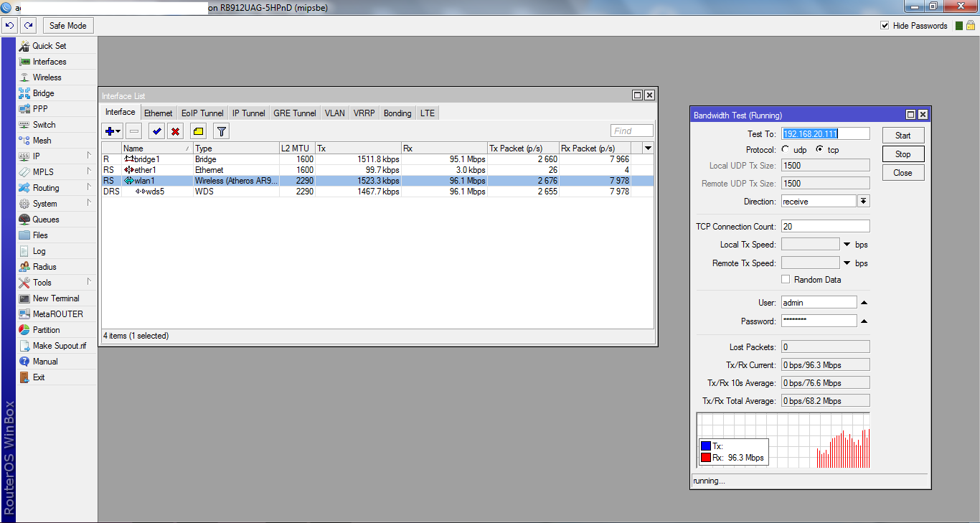The width and height of the screenshot is (980, 523).
Task: Click Stop in the Bandwidth Test window
Action: 903,154
